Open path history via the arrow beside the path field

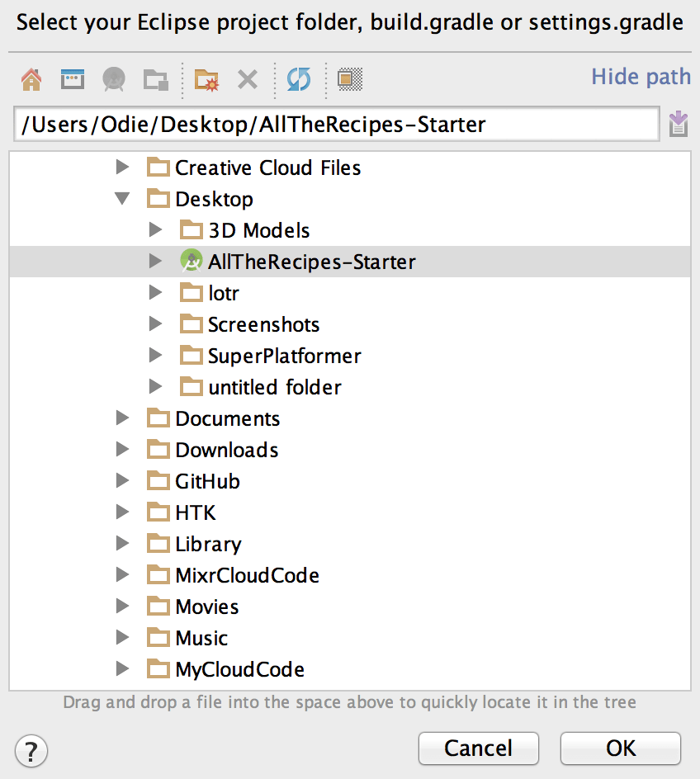679,124
